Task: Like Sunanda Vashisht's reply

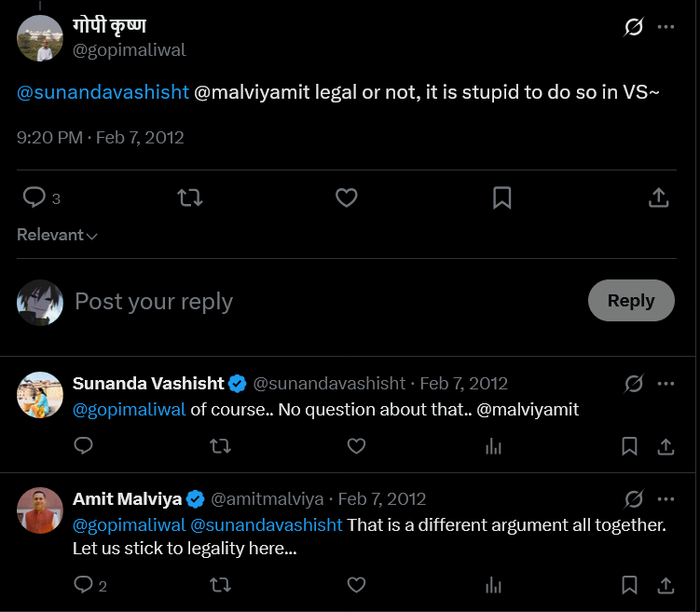Action: point(356,446)
